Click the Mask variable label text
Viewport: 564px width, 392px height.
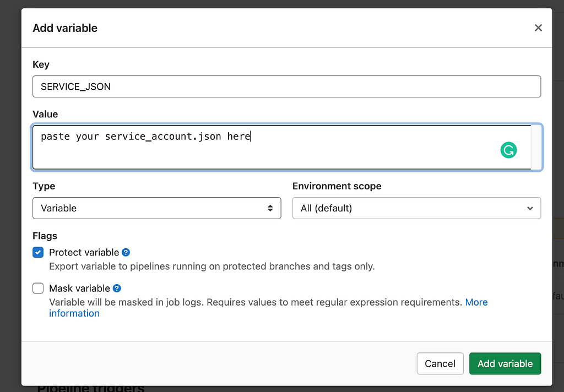point(79,288)
